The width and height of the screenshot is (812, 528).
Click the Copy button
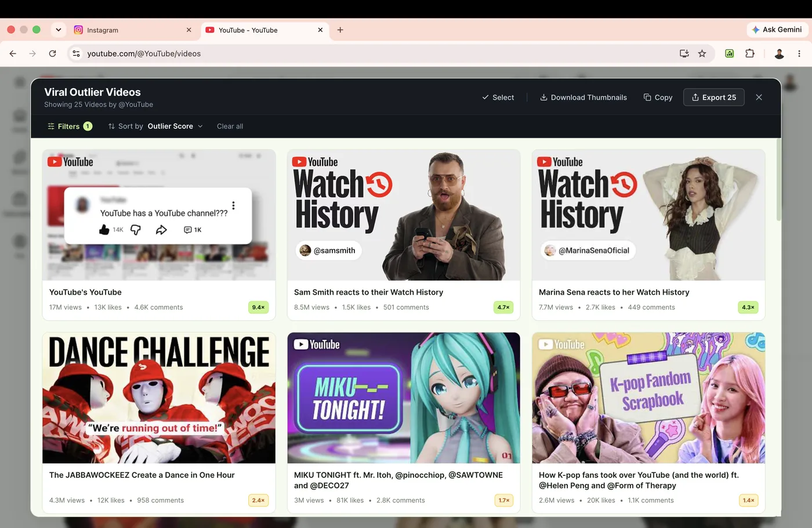[x=658, y=97]
